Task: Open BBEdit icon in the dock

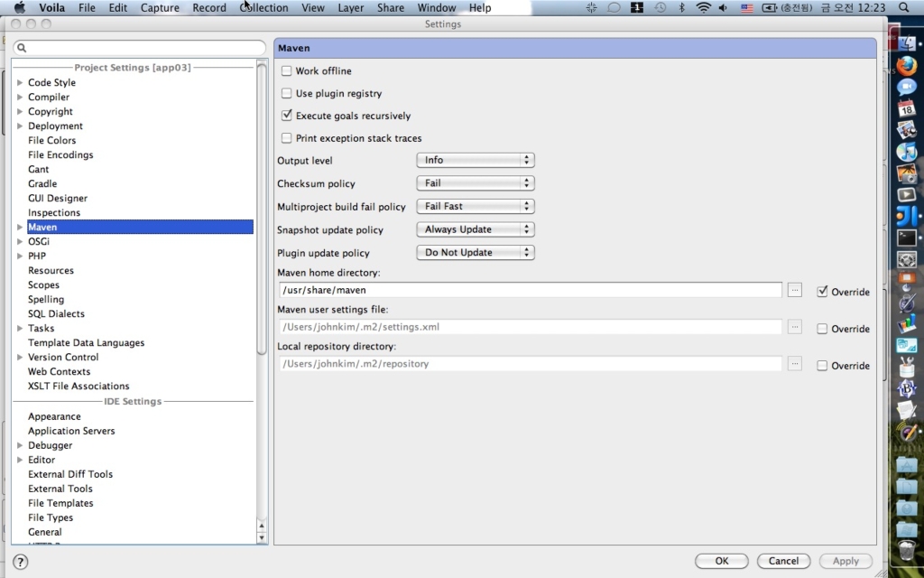Action: 907,388
